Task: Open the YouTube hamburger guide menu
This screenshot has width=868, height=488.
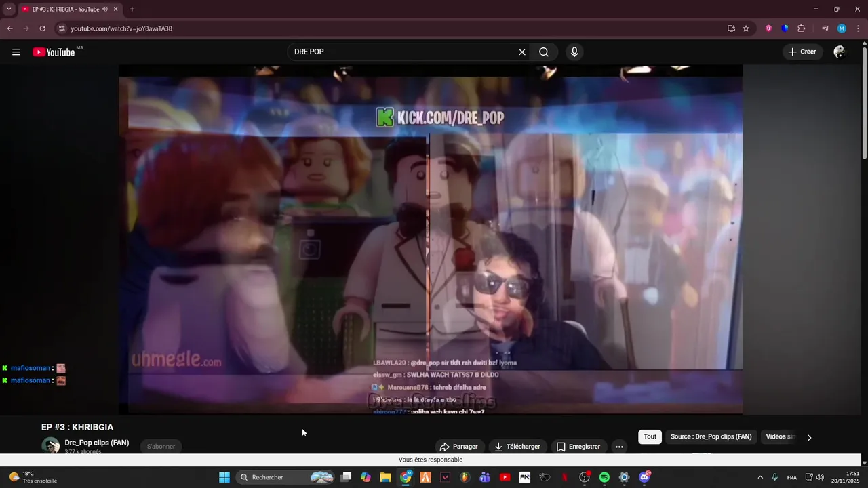Action: pos(16,52)
